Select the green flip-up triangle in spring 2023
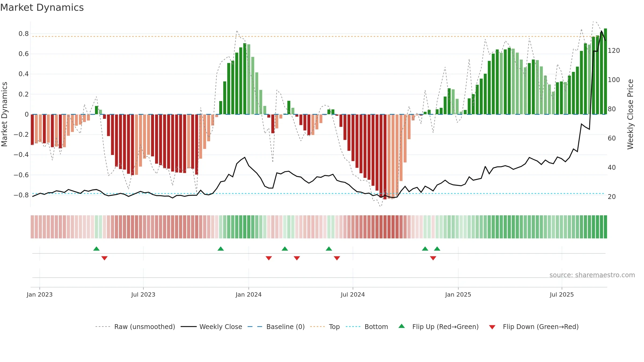The height and width of the screenshot is (362, 644). click(x=96, y=249)
